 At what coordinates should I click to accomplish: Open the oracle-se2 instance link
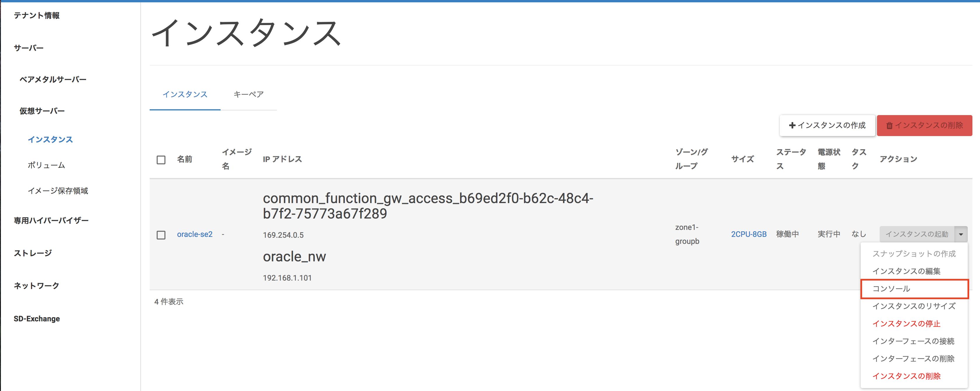194,235
